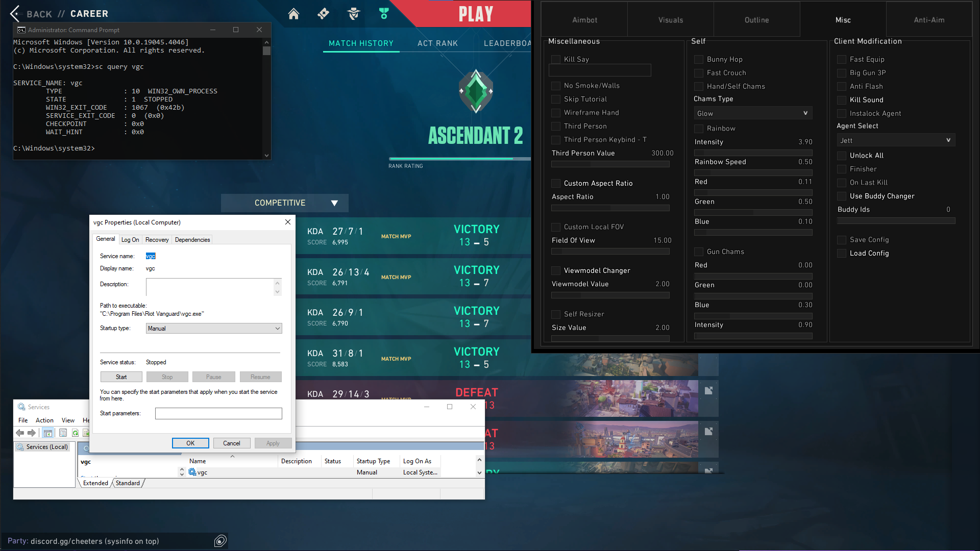
Task: Switch to the Aimbot tab
Action: [x=584, y=20]
